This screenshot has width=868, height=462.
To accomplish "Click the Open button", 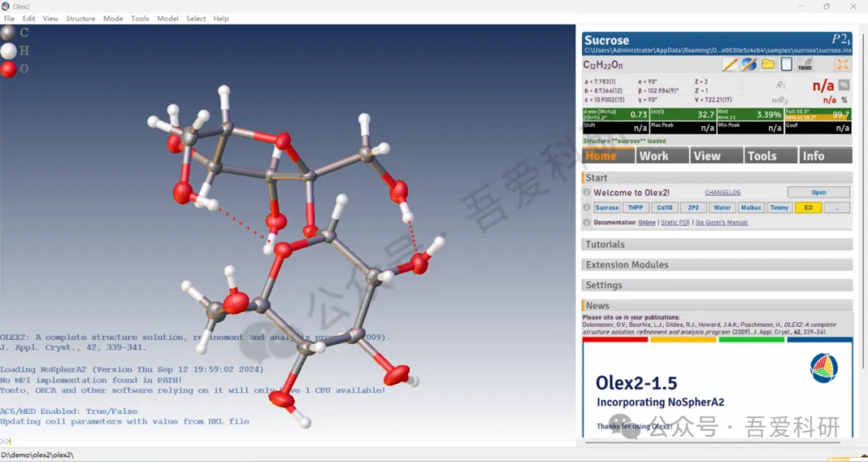I will (819, 193).
